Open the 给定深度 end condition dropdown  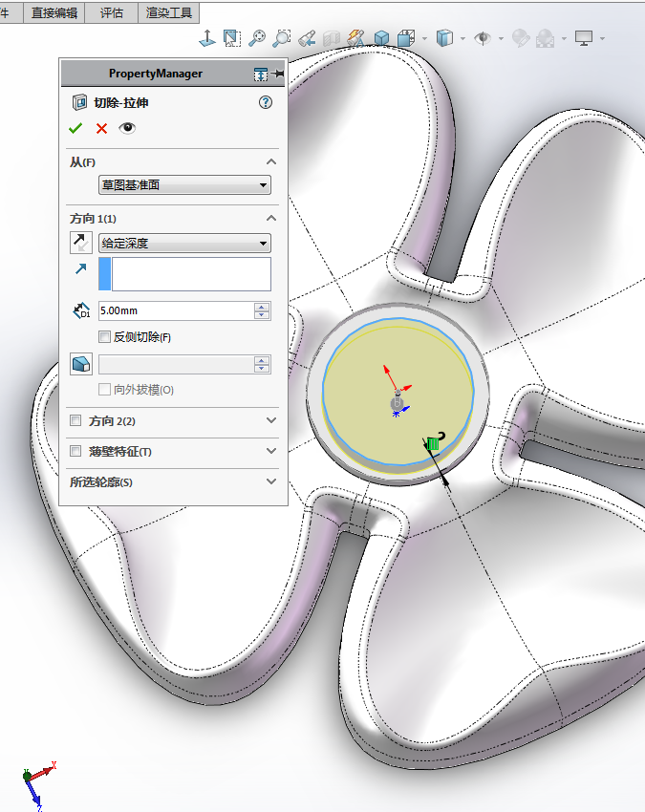(185, 243)
